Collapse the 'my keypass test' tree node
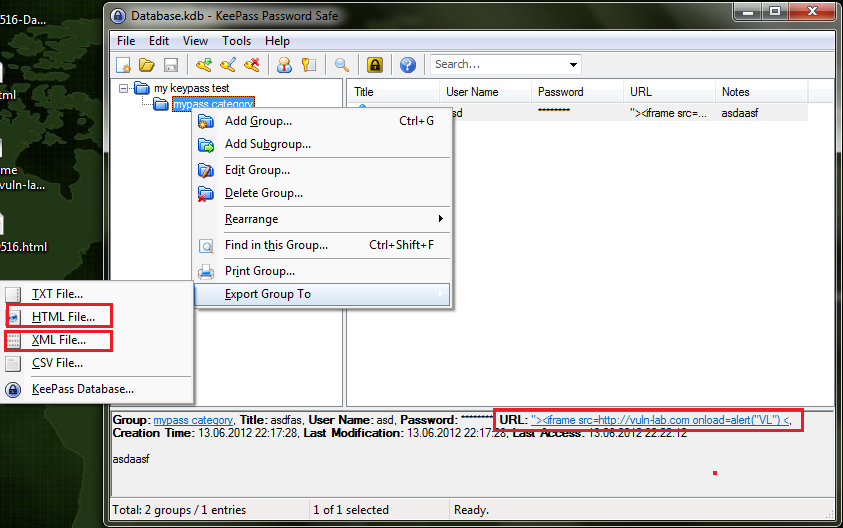Image resolution: width=843 pixels, height=528 pixels. click(x=124, y=88)
